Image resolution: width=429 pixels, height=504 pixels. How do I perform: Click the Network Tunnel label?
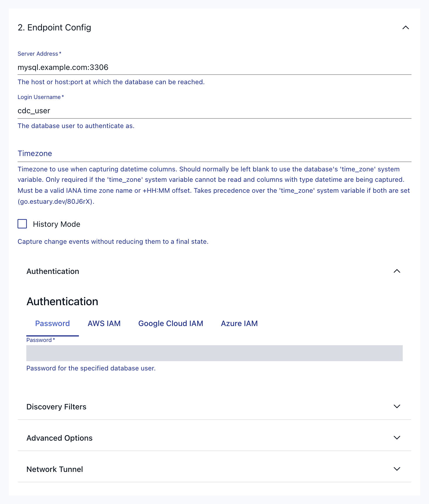click(x=55, y=469)
